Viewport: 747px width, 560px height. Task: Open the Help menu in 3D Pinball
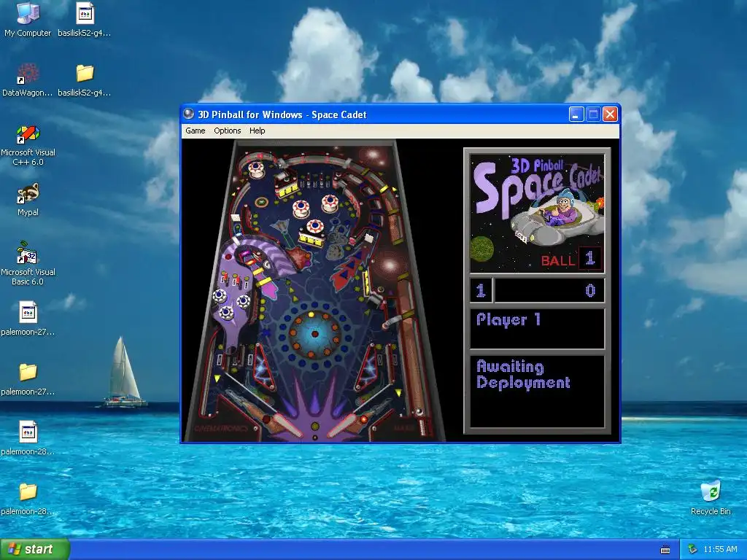(257, 131)
